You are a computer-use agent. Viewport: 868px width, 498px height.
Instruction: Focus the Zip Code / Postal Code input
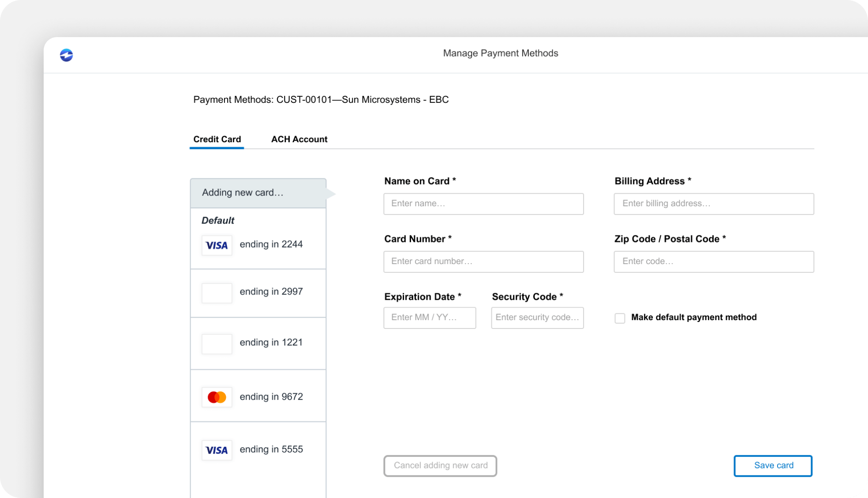[x=714, y=261]
